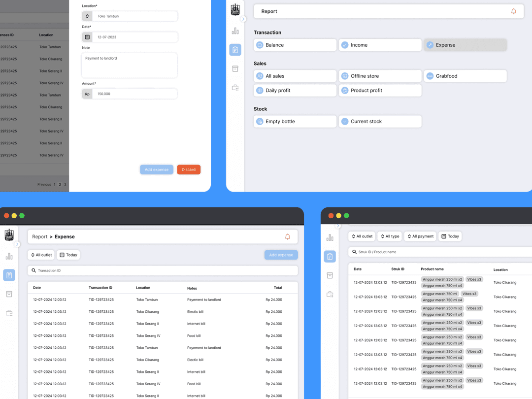Click the Transaction ID column header
Screen dimensions: 532x399
click(100, 288)
